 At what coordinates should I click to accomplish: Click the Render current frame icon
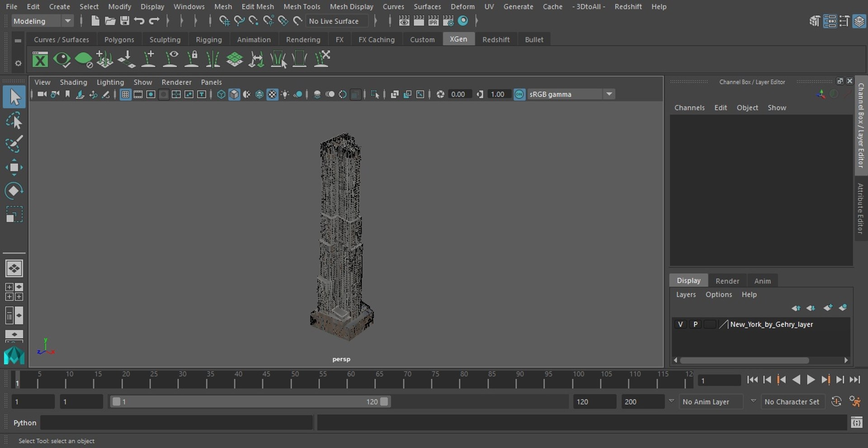pos(419,21)
